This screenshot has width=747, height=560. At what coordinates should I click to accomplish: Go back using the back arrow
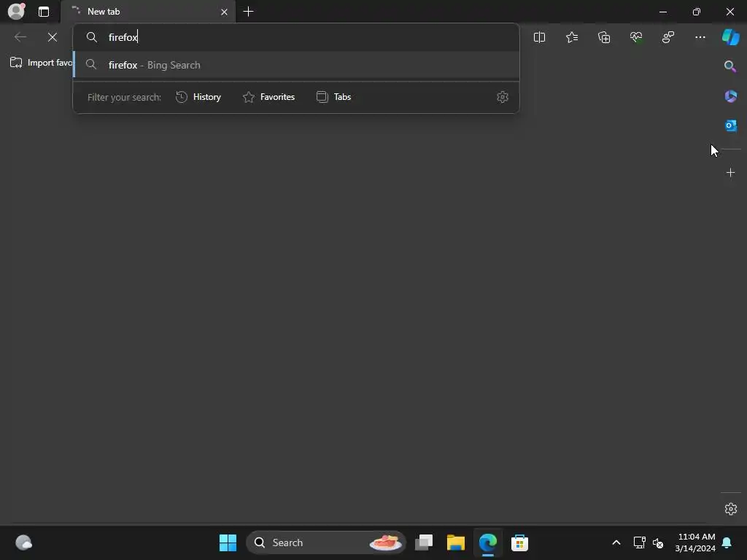point(20,37)
